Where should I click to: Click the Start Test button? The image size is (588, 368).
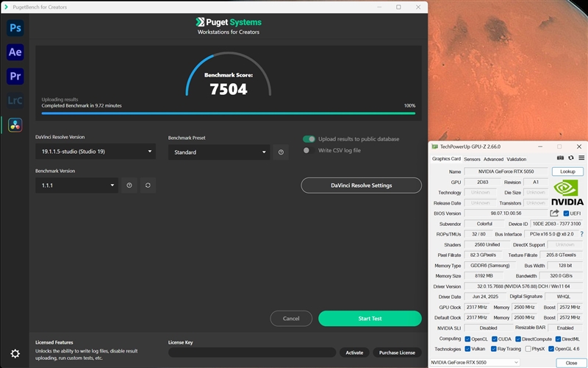[x=370, y=319]
